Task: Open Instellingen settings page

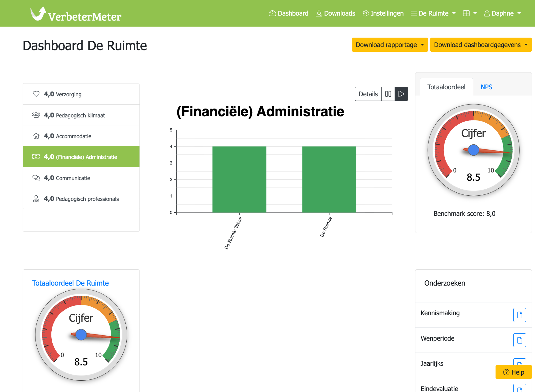Action: point(383,13)
